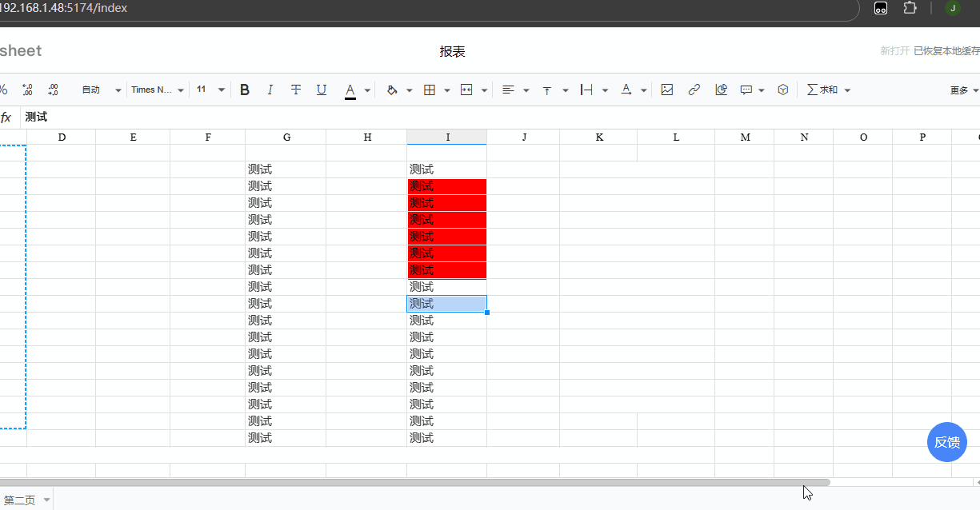Add a comment to cell
This screenshot has height=510, width=980.
click(746, 90)
